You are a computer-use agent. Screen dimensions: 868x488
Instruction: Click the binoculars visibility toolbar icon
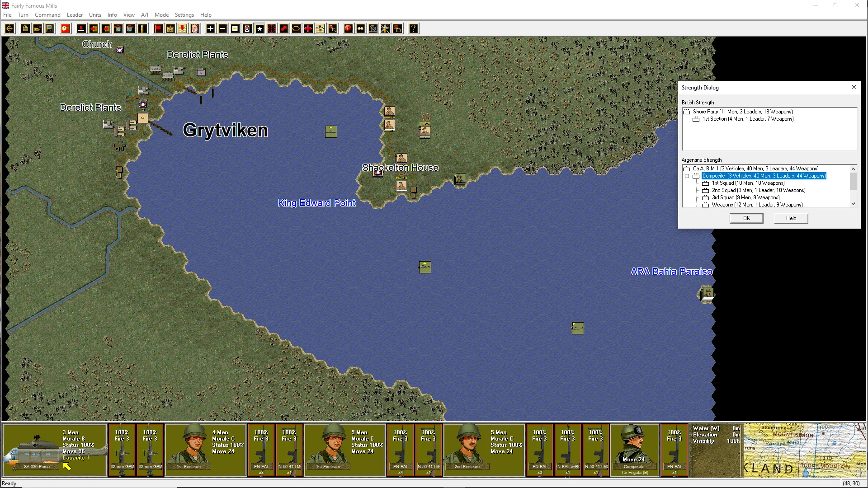coord(361,29)
